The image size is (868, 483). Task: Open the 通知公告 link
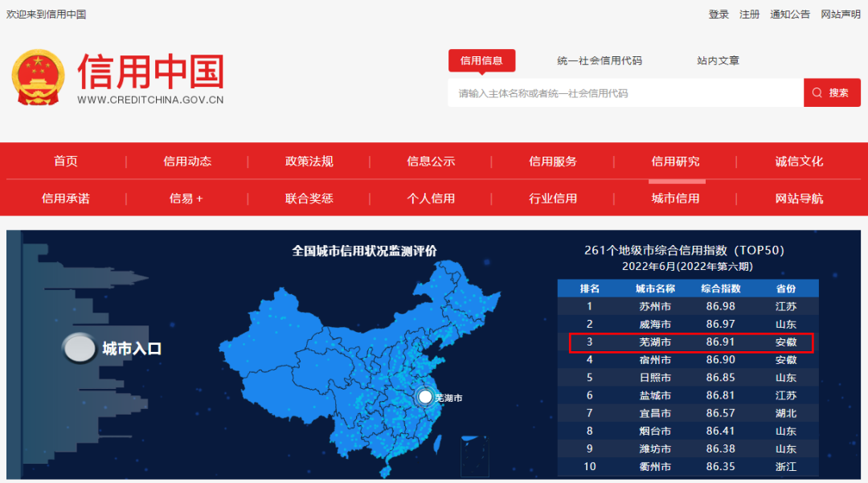[789, 14]
